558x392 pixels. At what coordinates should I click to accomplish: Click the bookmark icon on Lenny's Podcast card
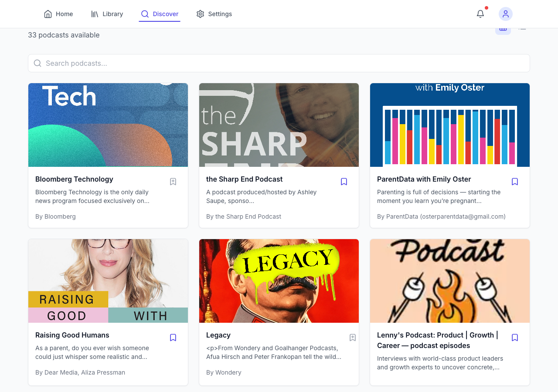(x=515, y=337)
